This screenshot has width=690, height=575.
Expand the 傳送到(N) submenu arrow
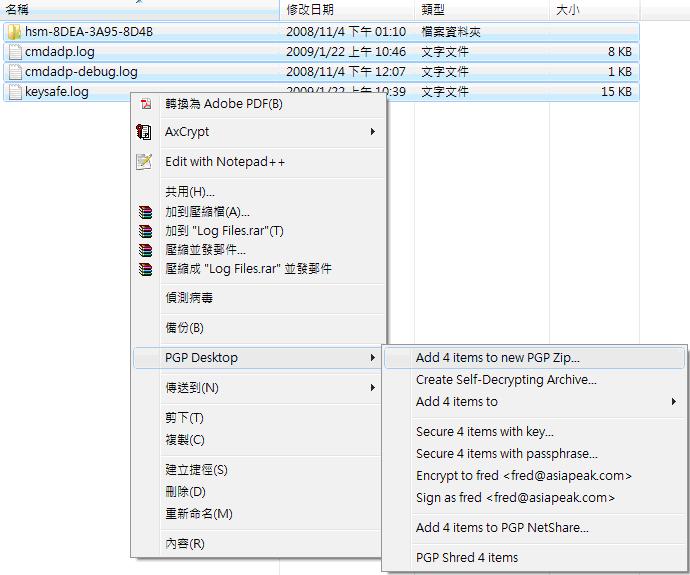click(373, 387)
